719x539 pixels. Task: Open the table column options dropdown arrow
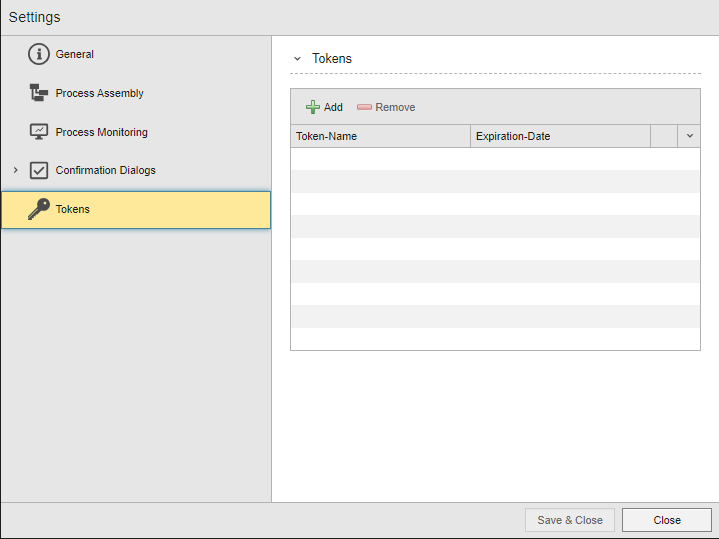click(689, 136)
